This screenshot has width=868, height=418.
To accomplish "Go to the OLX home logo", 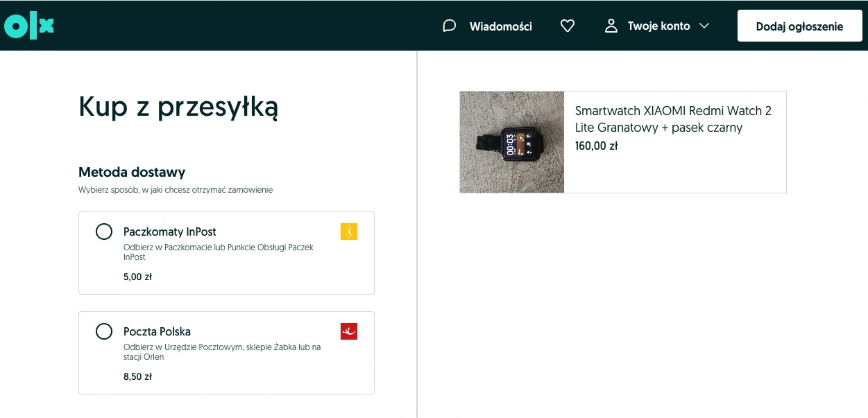I will pyautogui.click(x=28, y=26).
